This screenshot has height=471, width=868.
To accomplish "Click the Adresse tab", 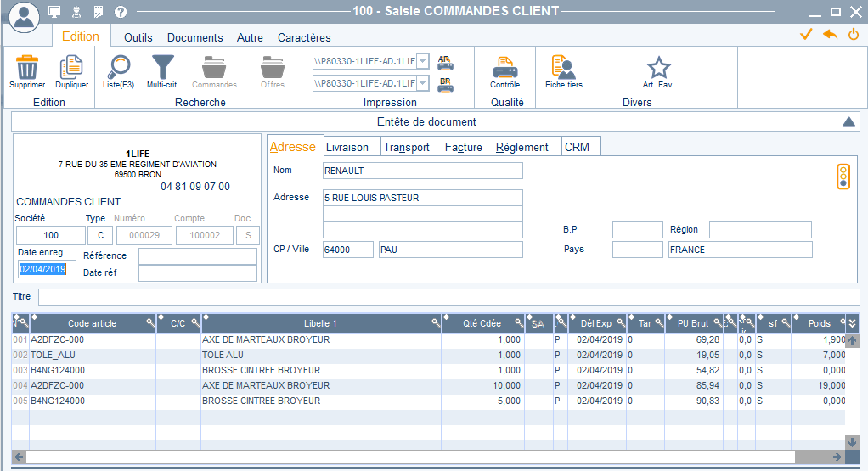I will (x=295, y=146).
